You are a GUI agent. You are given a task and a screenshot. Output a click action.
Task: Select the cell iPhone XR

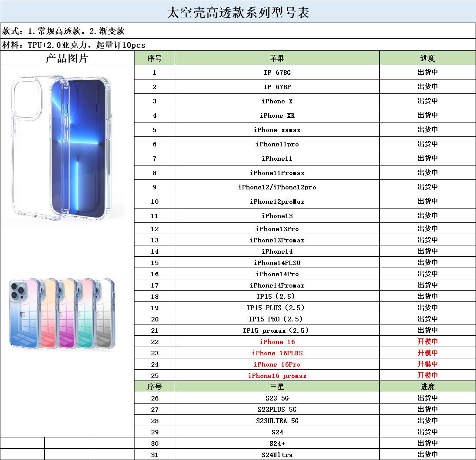277,115
